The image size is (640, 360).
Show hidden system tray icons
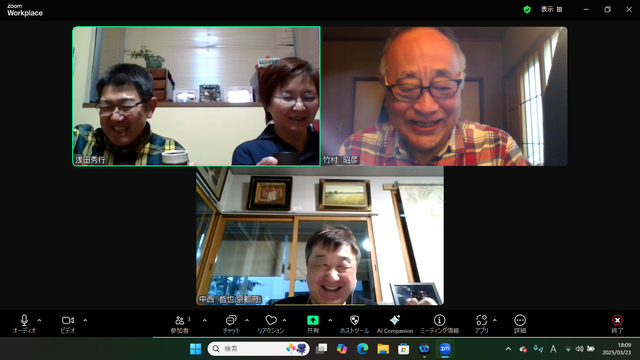[x=508, y=349]
